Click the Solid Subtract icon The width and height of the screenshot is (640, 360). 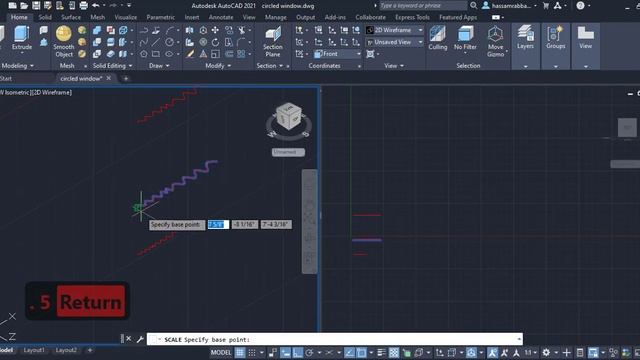pos(97,42)
